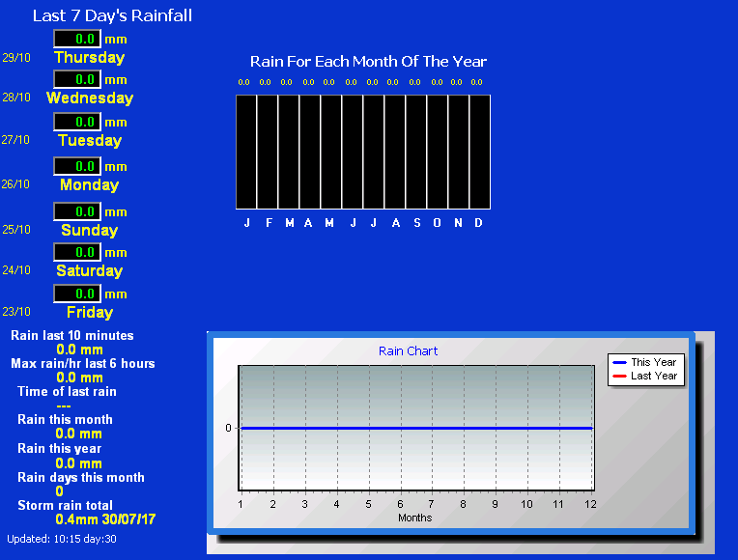Click the '0' y-axis value on Rain Chart
The image size is (738, 560).
coord(228,428)
